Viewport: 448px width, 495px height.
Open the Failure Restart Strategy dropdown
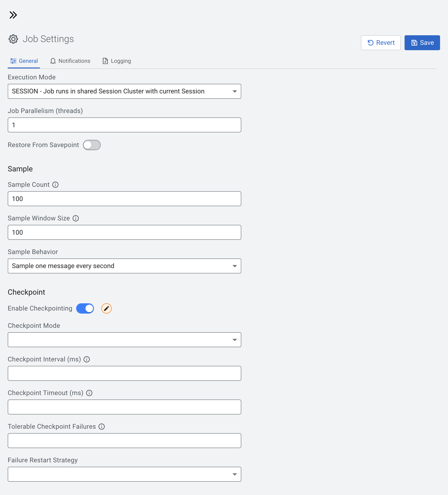pyautogui.click(x=124, y=474)
